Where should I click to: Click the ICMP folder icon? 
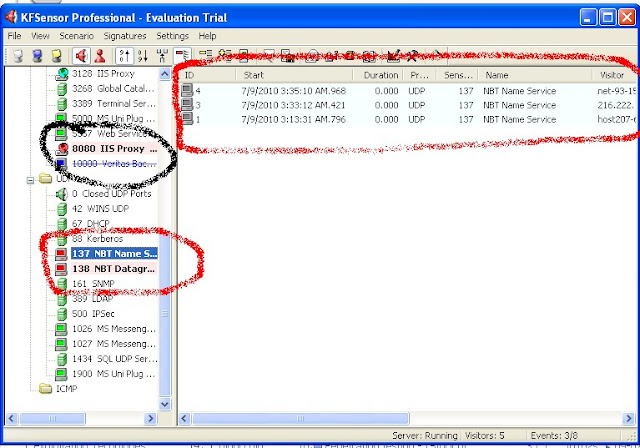click(45, 388)
